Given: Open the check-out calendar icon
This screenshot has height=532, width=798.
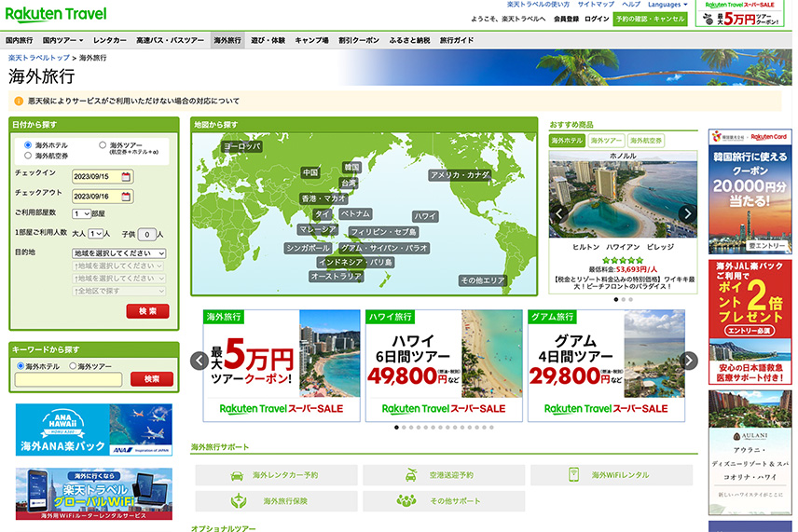Looking at the screenshot, I should coord(126,197).
